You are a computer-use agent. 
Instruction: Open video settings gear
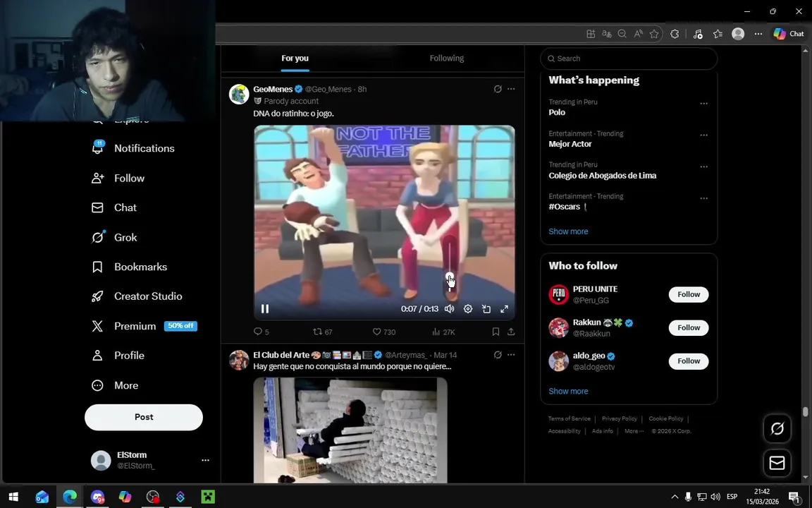click(x=467, y=309)
